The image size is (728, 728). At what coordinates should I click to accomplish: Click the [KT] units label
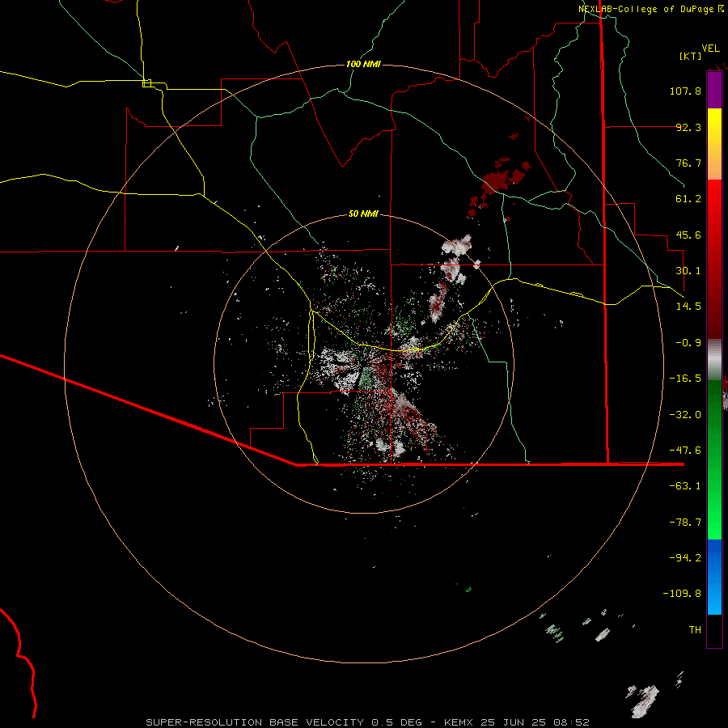click(691, 56)
